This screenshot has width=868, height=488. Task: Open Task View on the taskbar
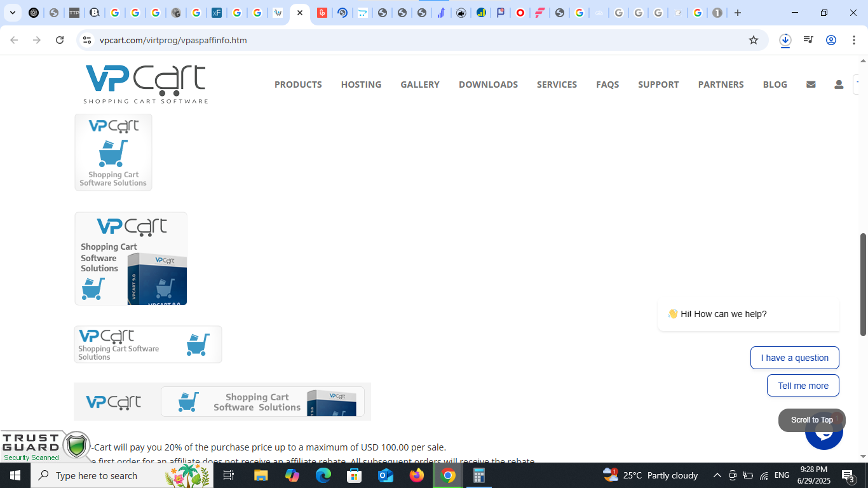pos(229,475)
